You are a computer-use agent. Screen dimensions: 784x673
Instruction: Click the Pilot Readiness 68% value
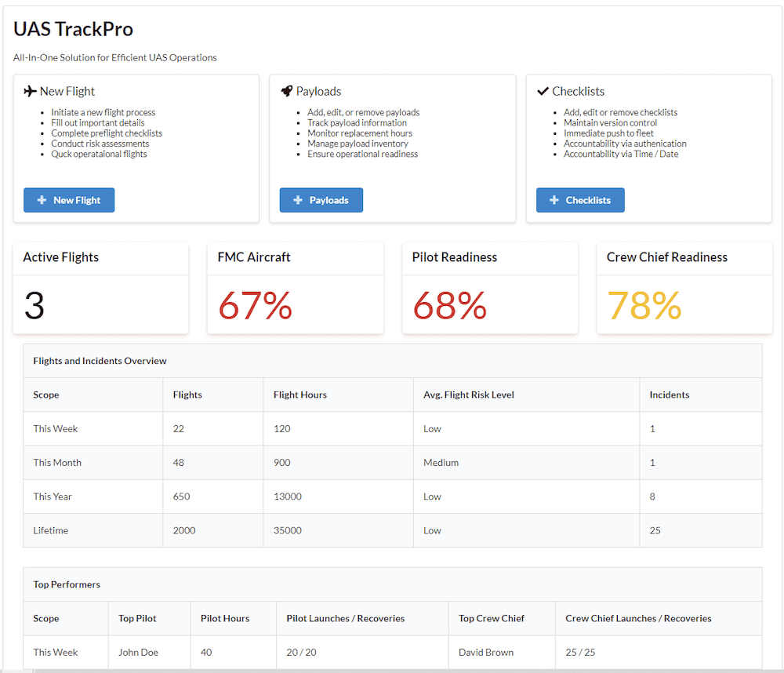point(449,305)
